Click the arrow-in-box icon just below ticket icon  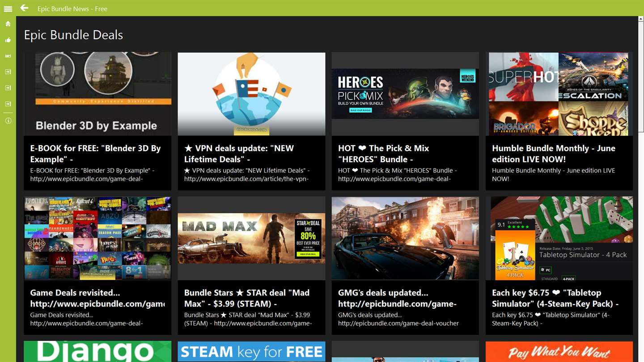(8, 72)
